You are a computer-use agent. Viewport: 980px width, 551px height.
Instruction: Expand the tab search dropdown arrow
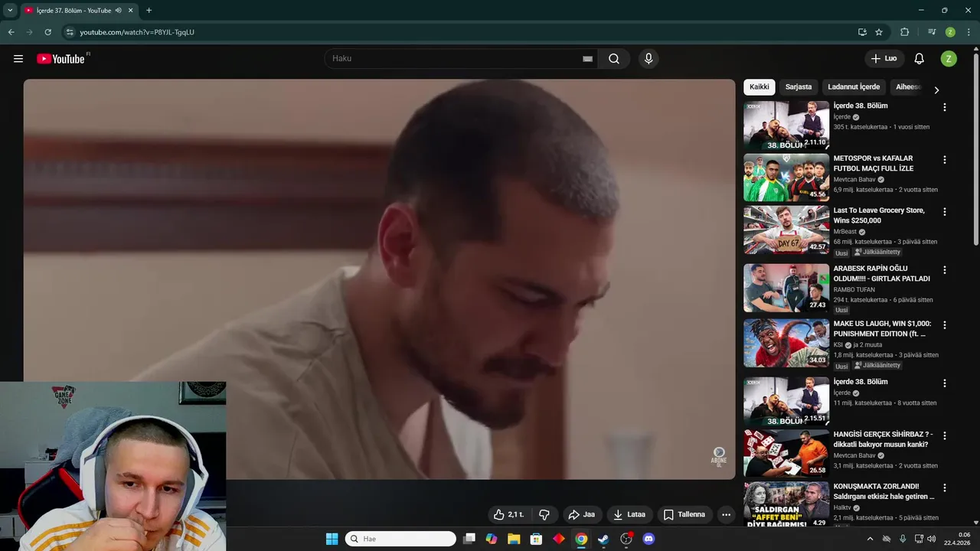pos(10,11)
